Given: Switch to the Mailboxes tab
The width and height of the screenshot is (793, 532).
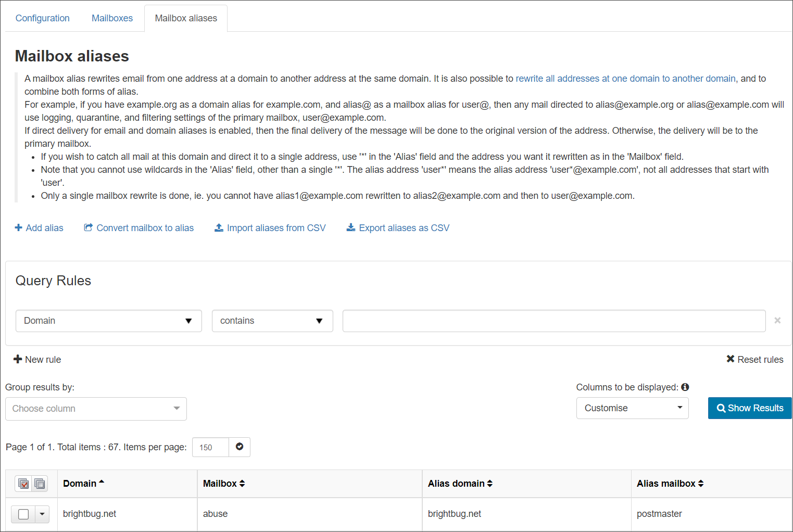Looking at the screenshot, I should pyautogui.click(x=112, y=18).
